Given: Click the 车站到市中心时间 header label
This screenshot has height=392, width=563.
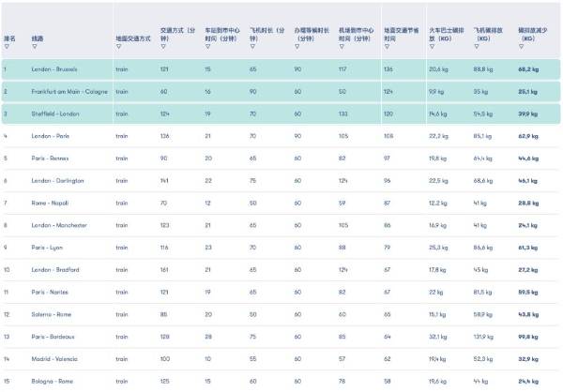Looking at the screenshot, I should [222, 34].
